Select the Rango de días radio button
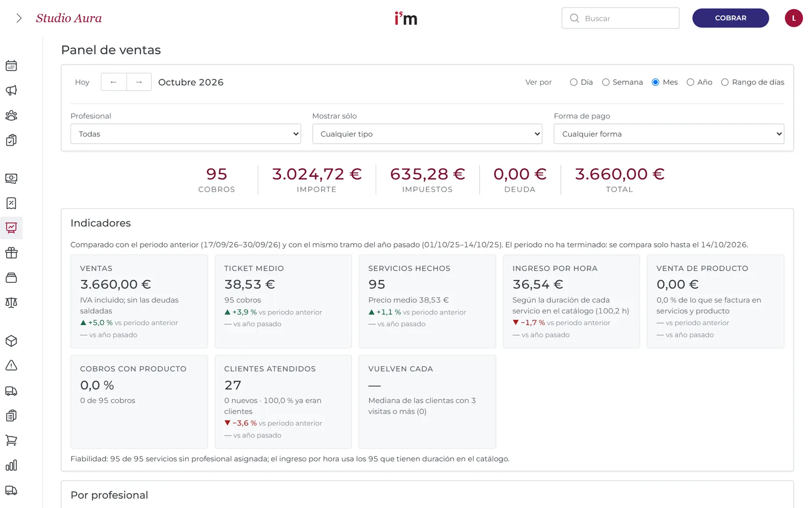Viewport: 812px width, 508px height. point(725,82)
